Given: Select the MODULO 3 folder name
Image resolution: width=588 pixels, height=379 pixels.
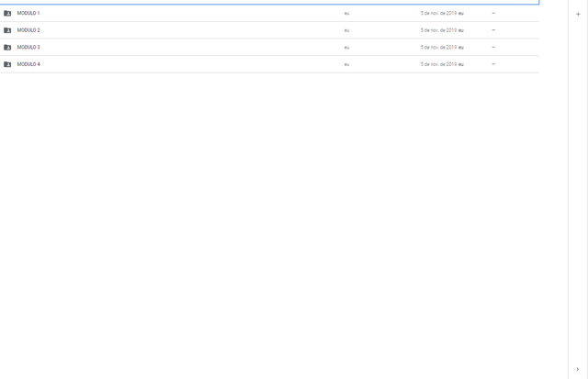Looking at the screenshot, I should click(x=28, y=47).
